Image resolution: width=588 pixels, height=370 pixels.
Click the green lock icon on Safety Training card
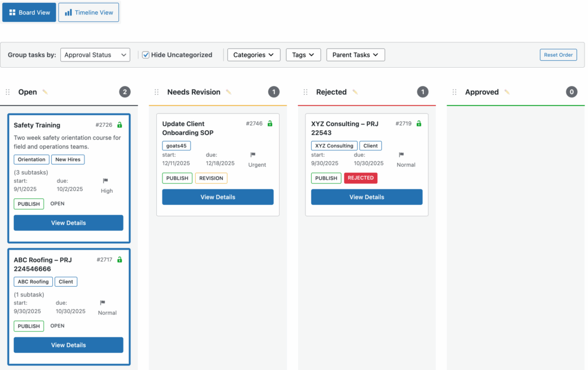click(x=119, y=125)
